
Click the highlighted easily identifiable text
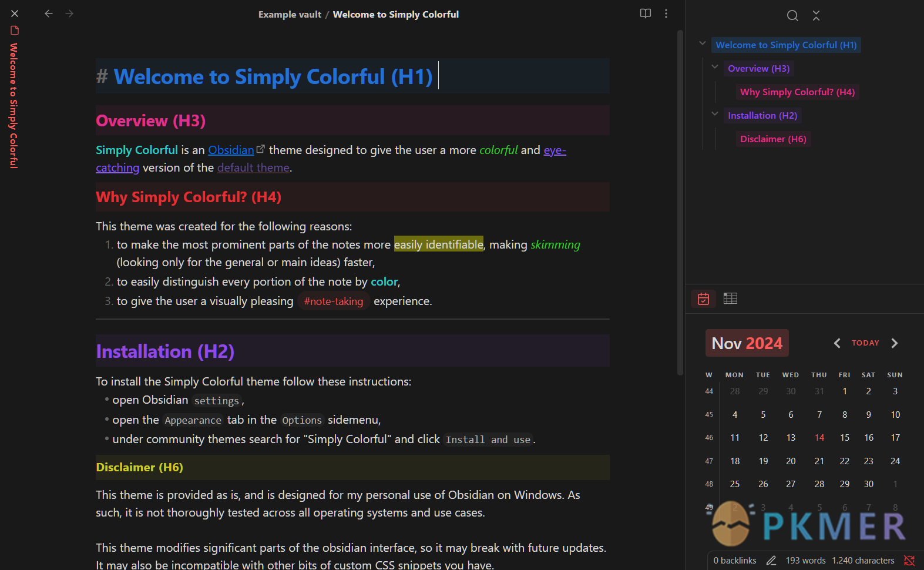pos(439,244)
